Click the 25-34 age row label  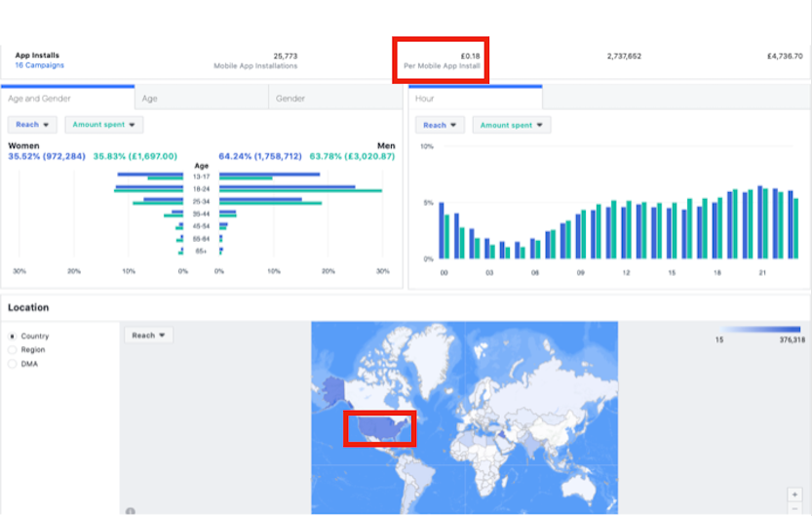coord(202,202)
